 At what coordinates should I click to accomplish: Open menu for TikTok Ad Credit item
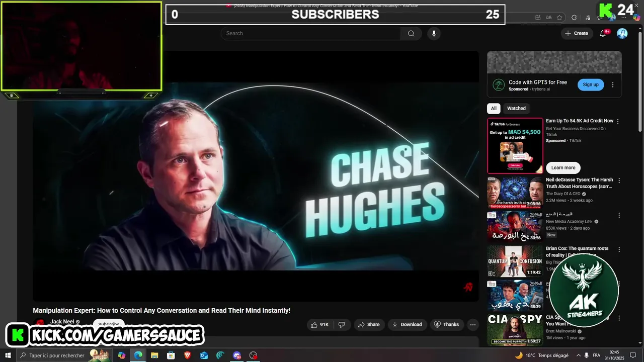(x=618, y=122)
